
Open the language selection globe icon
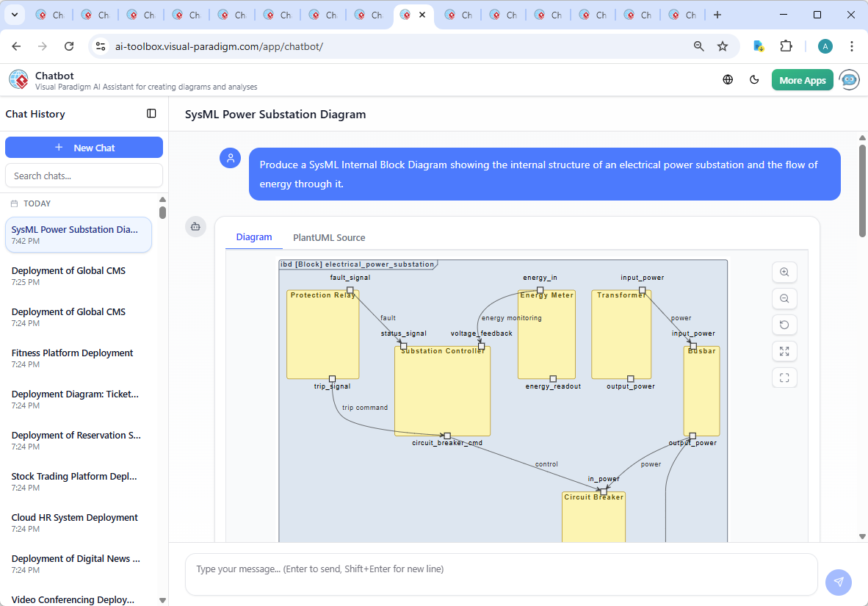click(x=728, y=79)
